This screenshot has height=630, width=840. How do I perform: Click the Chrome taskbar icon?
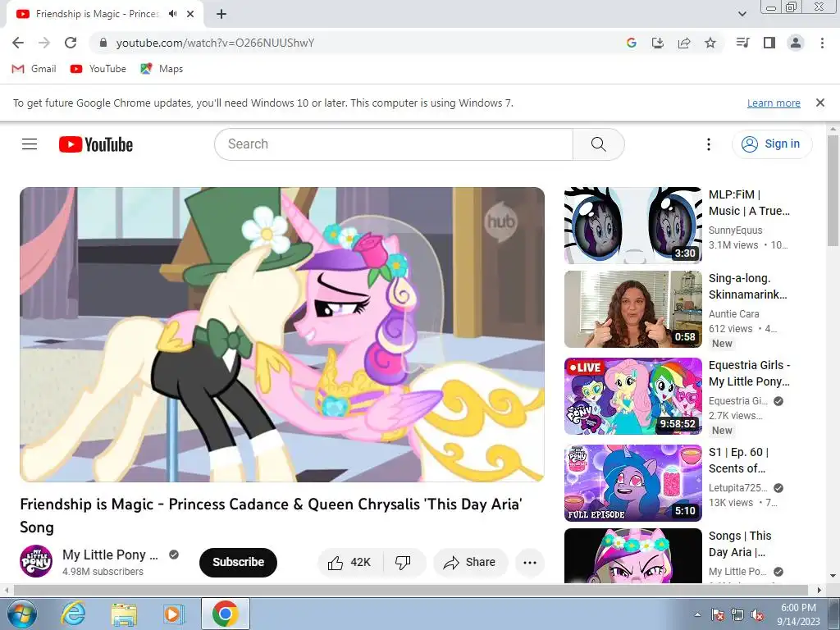point(225,614)
